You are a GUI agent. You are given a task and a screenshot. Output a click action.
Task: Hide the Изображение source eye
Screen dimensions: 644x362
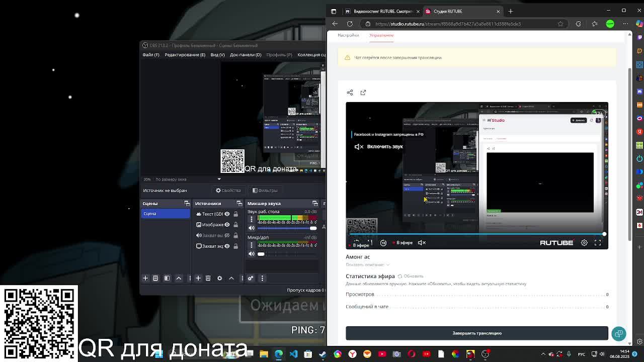[227, 225]
